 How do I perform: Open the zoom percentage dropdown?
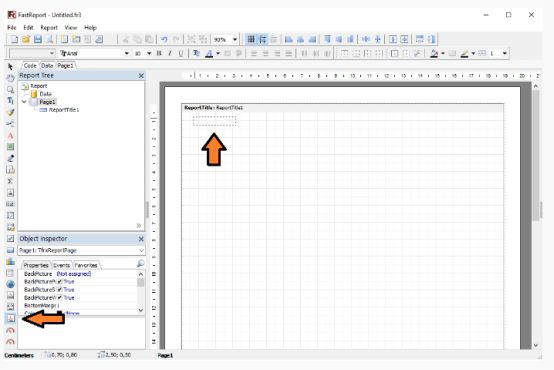tap(235, 40)
